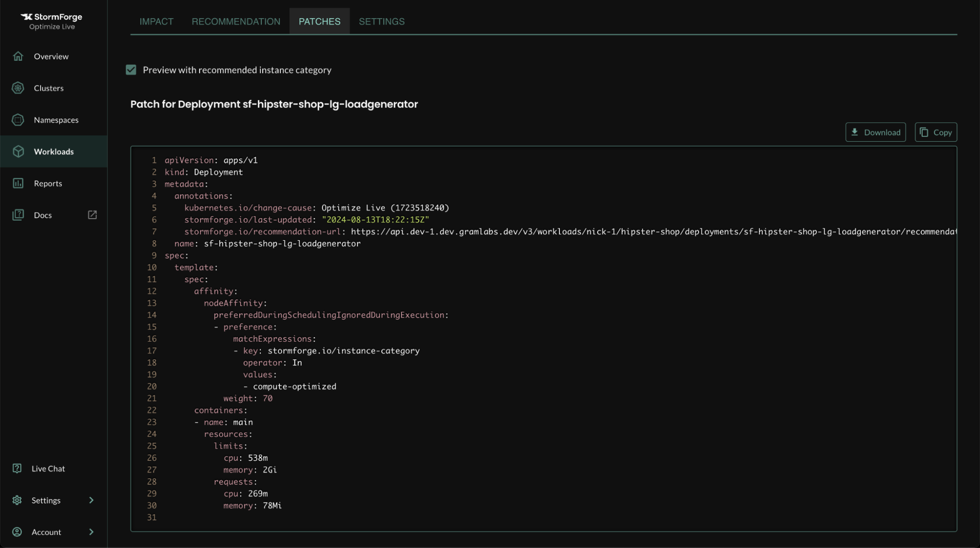Switch to the IMPACT tab
This screenshot has width=980, height=548.
(x=156, y=22)
